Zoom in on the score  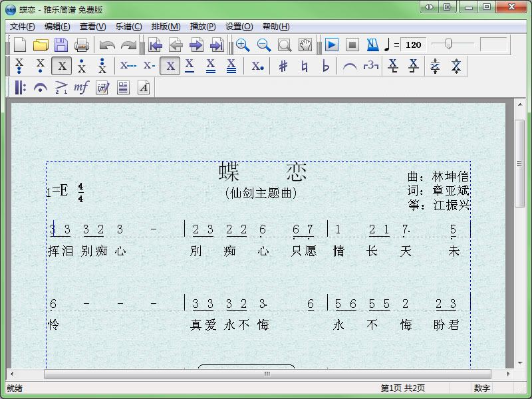coord(243,45)
